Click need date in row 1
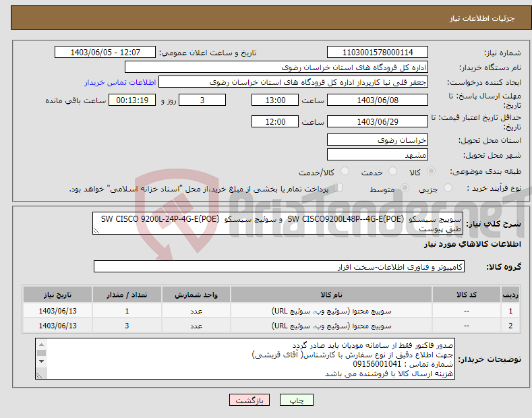The image size is (532, 418). pos(58,311)
